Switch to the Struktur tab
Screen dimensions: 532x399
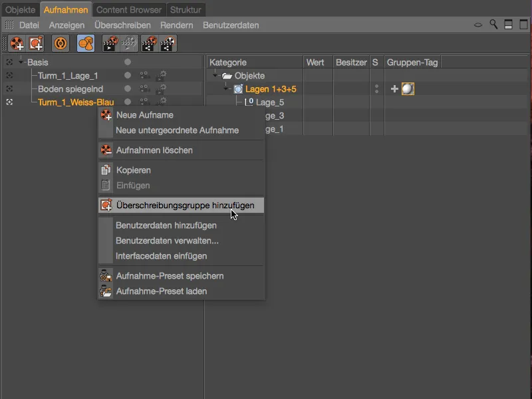(186, 10)
